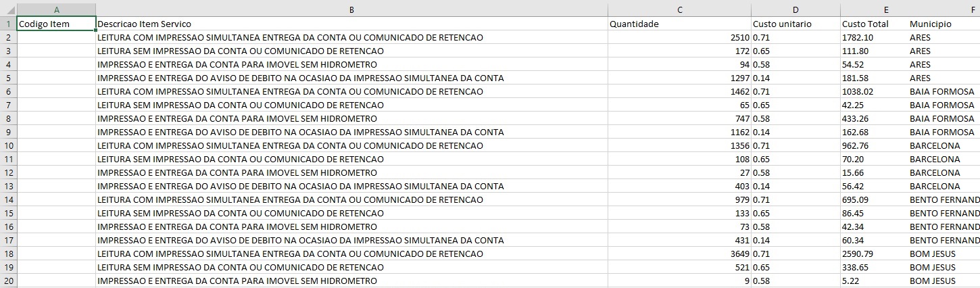Click the 'Municipio' header cell
The image size is (980, 288).
[944, 24]
